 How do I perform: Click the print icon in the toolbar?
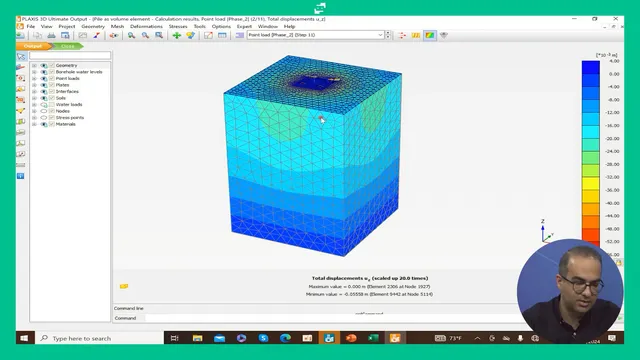[51, 36]
